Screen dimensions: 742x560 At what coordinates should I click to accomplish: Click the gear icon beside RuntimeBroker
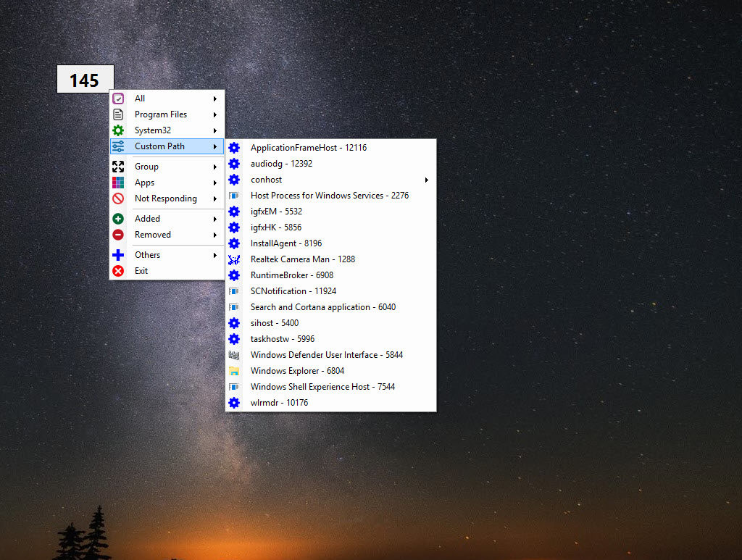click(x=234, y=275)
